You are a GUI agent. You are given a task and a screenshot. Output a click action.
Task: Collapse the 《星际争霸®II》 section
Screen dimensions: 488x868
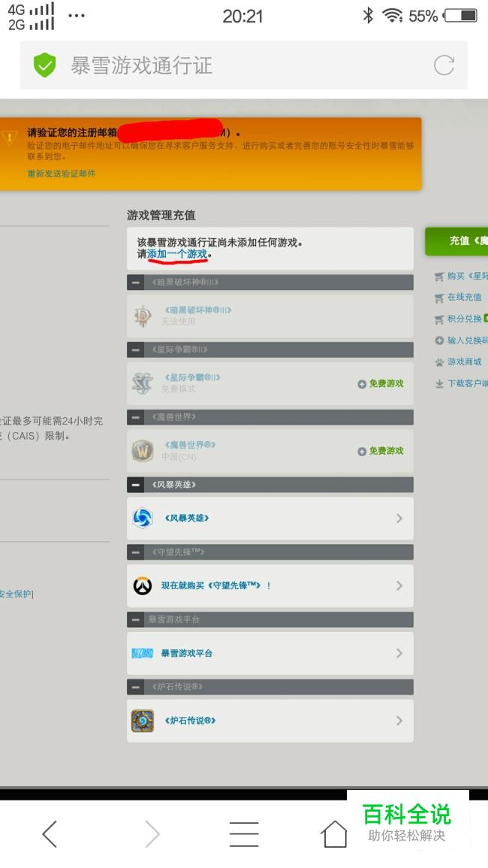point(136,350)
